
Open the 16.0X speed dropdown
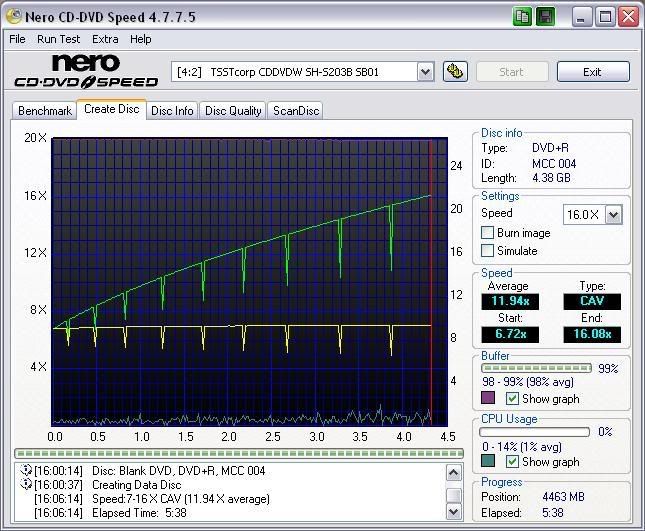click(x=614, y=214)
